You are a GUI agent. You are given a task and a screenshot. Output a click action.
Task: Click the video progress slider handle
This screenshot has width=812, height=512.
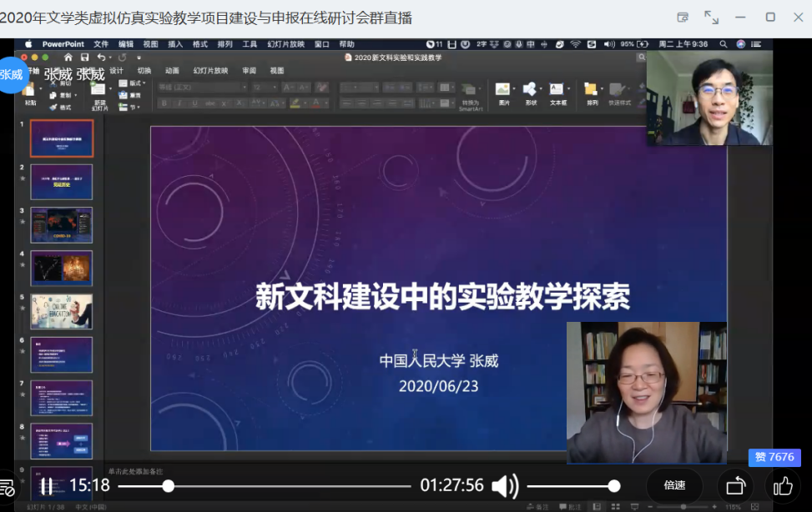coord(169,486)
